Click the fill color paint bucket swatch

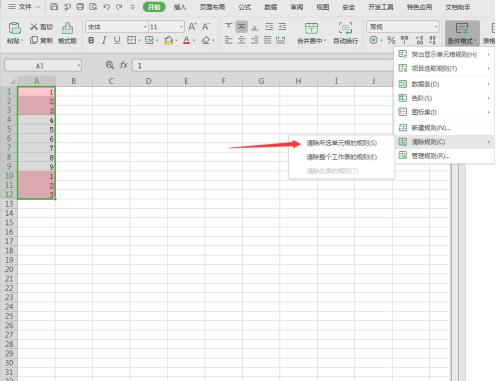click(x=169, y=40)
